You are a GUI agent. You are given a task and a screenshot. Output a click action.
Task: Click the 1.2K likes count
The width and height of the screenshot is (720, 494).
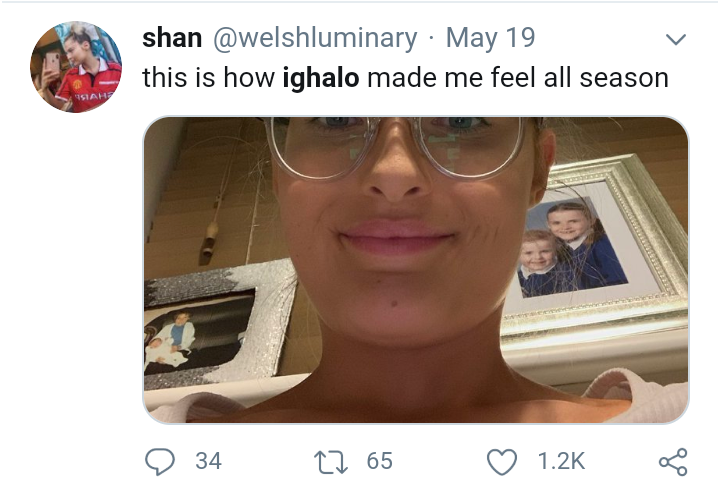coord(561,461)
